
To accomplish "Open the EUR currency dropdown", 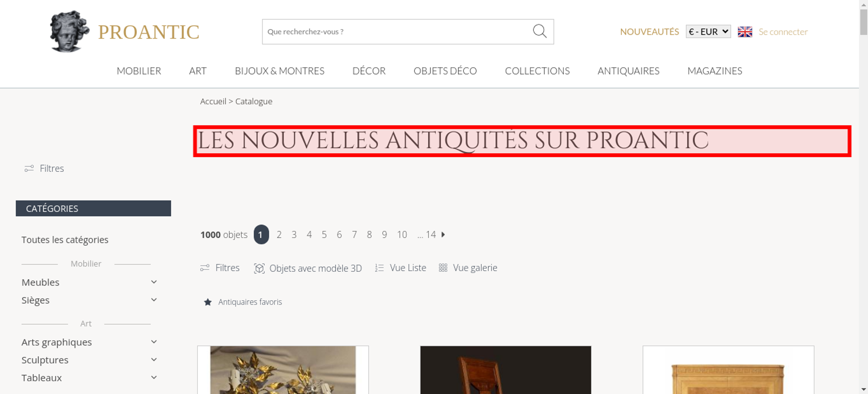I will 708,32.
